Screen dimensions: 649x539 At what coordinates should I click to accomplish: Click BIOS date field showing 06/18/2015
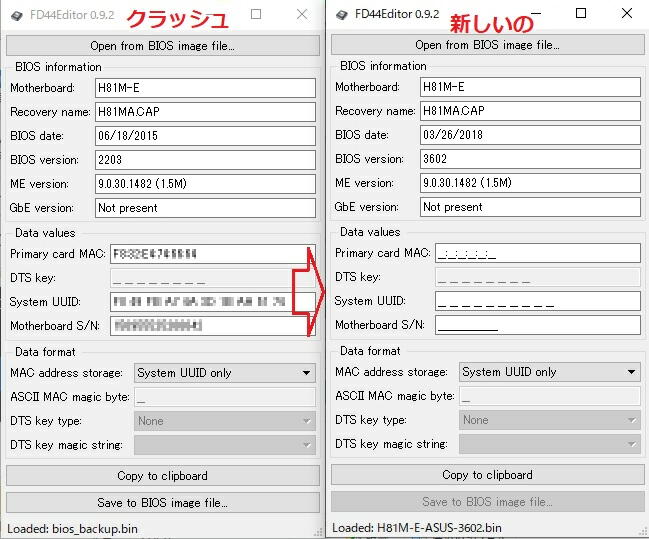point(205,136)
